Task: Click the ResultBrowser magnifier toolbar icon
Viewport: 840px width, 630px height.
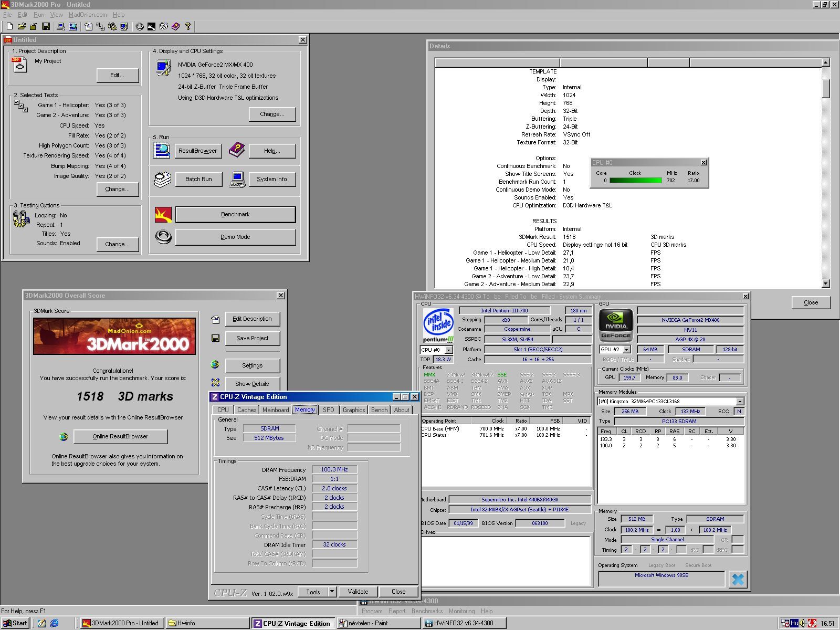Action: [73, 26]
